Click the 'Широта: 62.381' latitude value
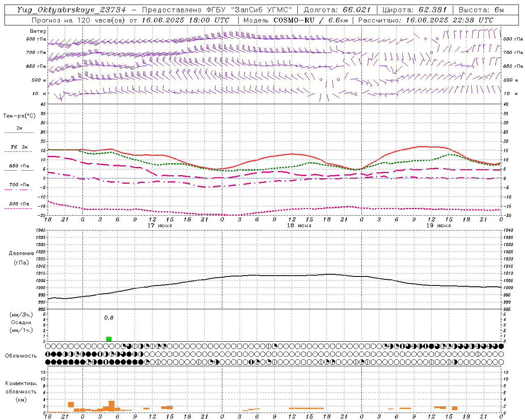Image resolution: width=525 pixels, height=420 pixels. tap(415, 10)
